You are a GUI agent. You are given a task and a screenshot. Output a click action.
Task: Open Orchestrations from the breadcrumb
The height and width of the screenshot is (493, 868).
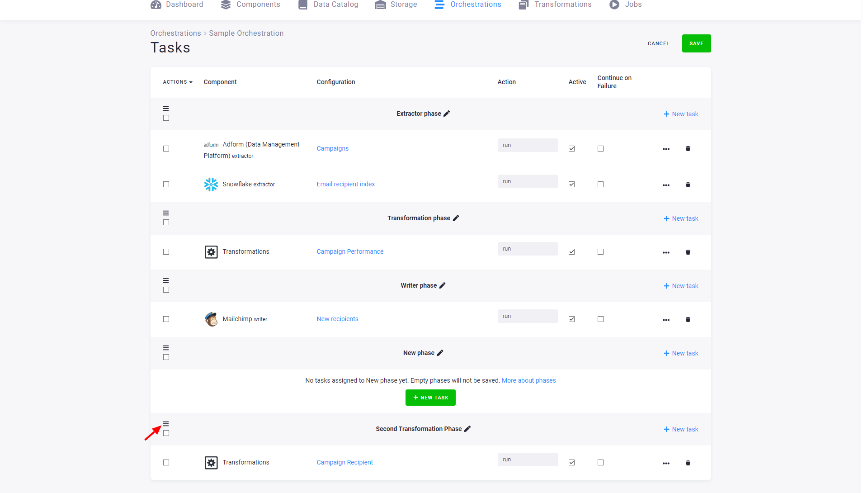tap(175, 33)
